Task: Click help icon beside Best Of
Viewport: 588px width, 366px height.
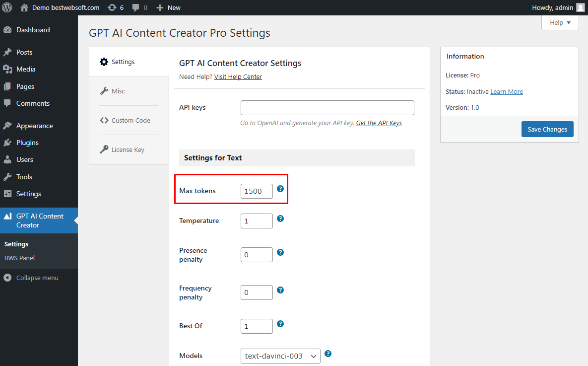Action: pos(280,324)
